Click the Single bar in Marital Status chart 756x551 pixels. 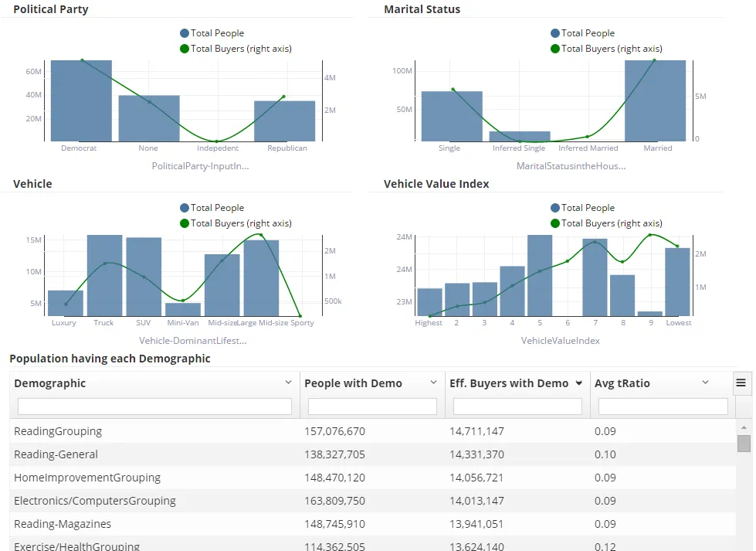tap(452, 116)
